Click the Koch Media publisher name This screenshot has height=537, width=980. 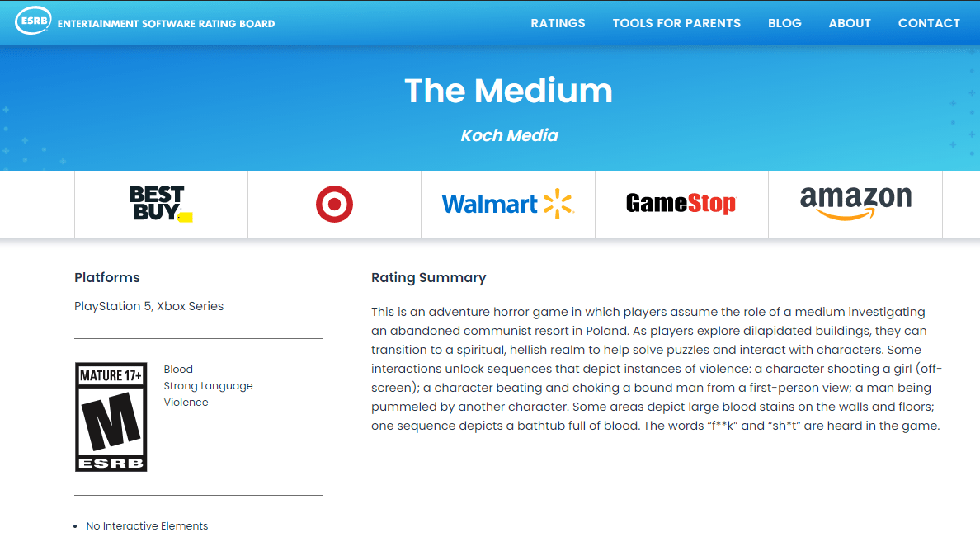(509, 135)
